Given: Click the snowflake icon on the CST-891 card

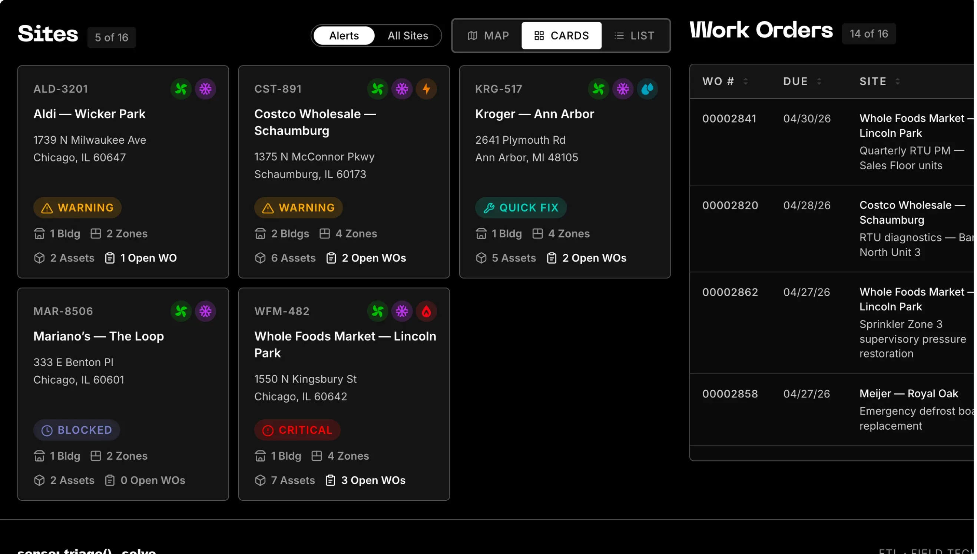Looking at the screenshot, I should 403,89.
